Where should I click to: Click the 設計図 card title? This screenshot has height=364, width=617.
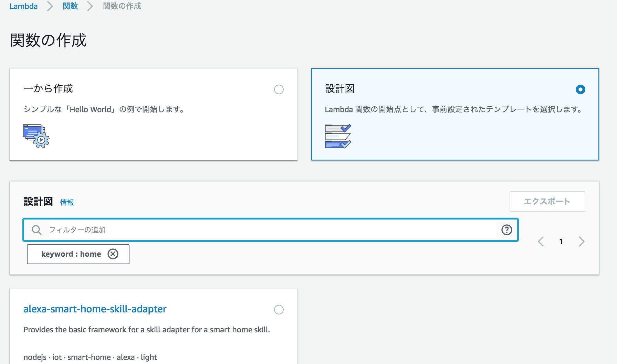340,88
